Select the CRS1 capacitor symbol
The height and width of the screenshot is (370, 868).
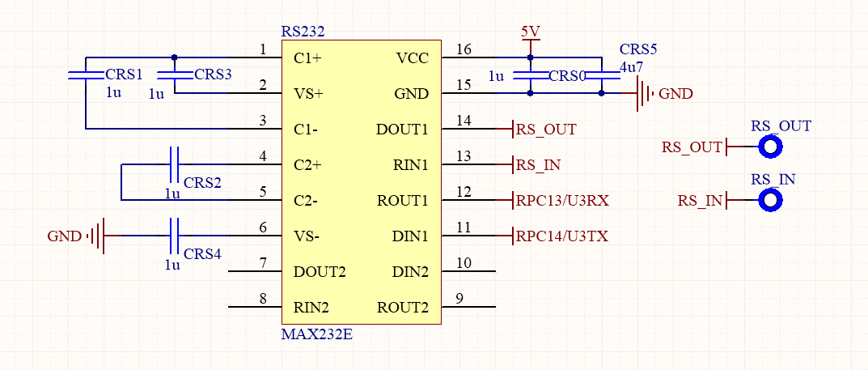tap(86, 74)
